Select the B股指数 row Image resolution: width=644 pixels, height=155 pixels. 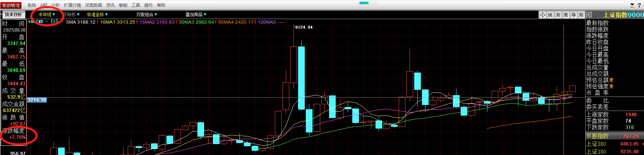point(614,136)
